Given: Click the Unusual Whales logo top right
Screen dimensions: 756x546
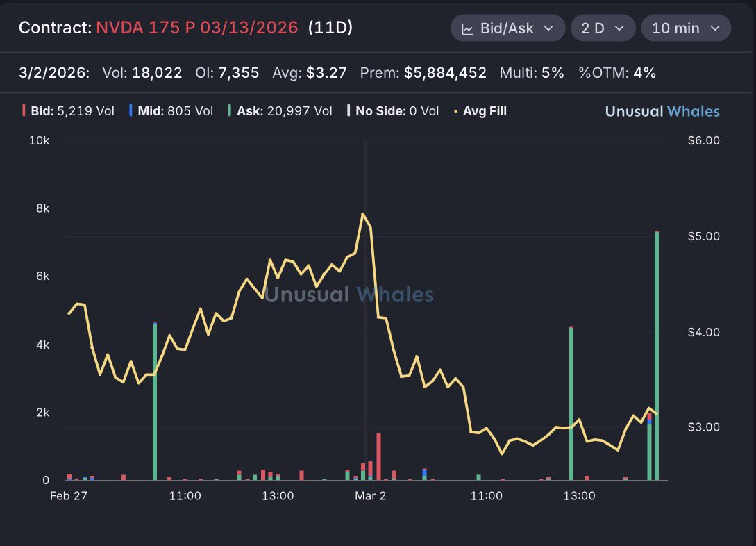Looking at the screenshot, I should click(x=662, y=111).
